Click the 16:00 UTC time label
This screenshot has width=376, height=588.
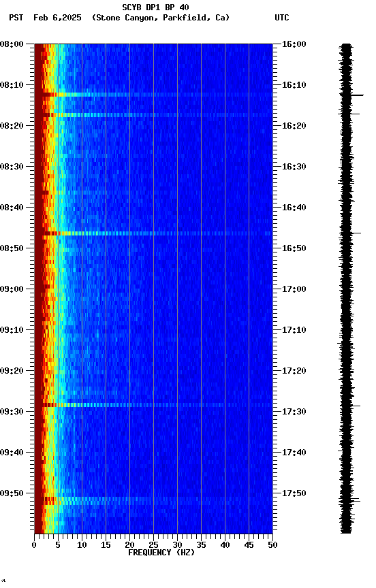[294, 44]
